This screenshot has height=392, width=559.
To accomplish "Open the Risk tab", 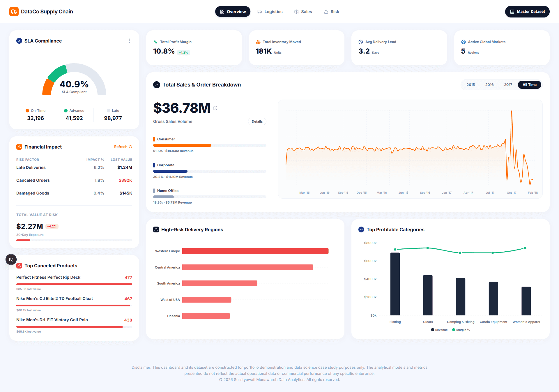I will (x=331, y=12).
